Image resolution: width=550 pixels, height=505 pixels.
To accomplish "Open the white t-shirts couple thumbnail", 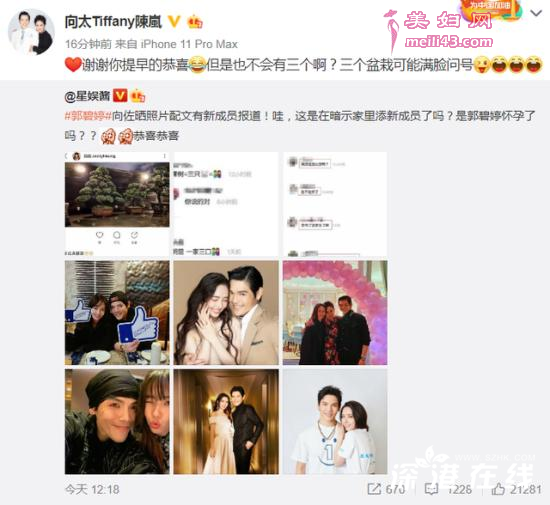I will pyautogui.click(x=335, y=422).
